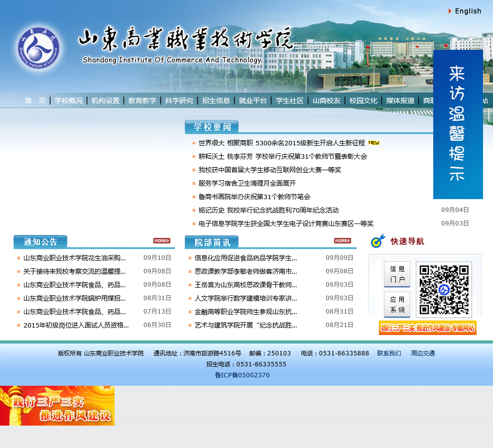Viewport: 493px width, 448px height.
Task: Open notice 山东商业职业技术学院花生油采购
Action: pyautogui.click(x=75, y=258)
